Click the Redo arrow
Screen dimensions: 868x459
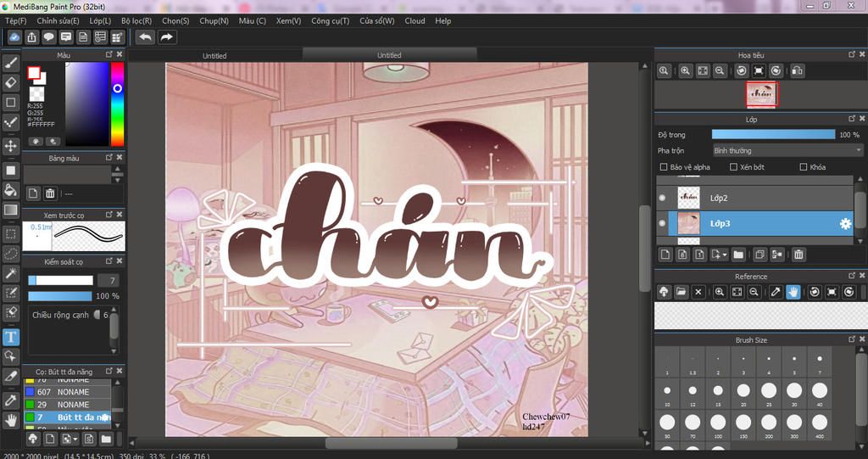pyautogui.click(x=167, y=37)
